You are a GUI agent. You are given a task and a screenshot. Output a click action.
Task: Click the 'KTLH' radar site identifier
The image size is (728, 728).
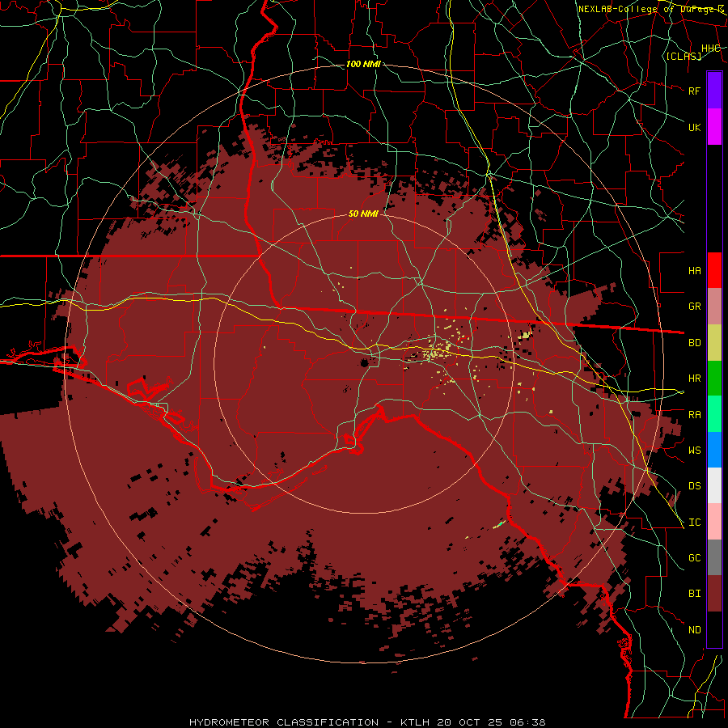pyautogui.click(x=415, y=722)
